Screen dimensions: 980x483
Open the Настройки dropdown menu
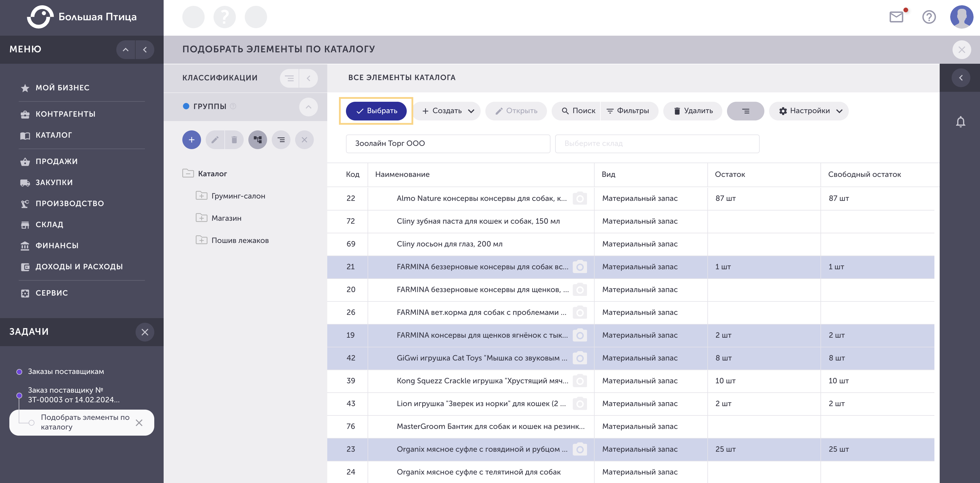[x=809, y=111]
